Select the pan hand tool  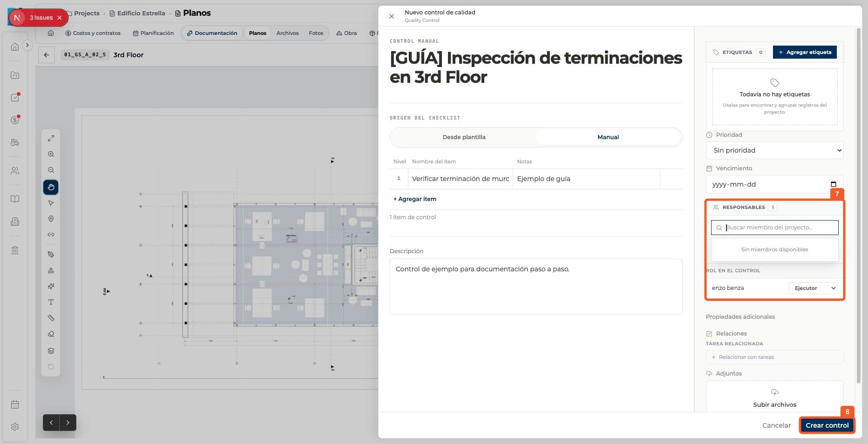tap(51, 187)
